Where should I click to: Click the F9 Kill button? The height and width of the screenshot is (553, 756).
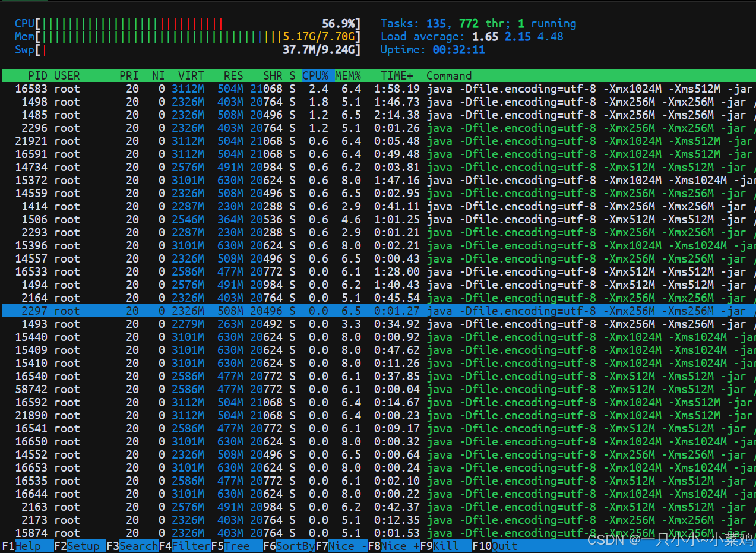(x=445, y=546)
